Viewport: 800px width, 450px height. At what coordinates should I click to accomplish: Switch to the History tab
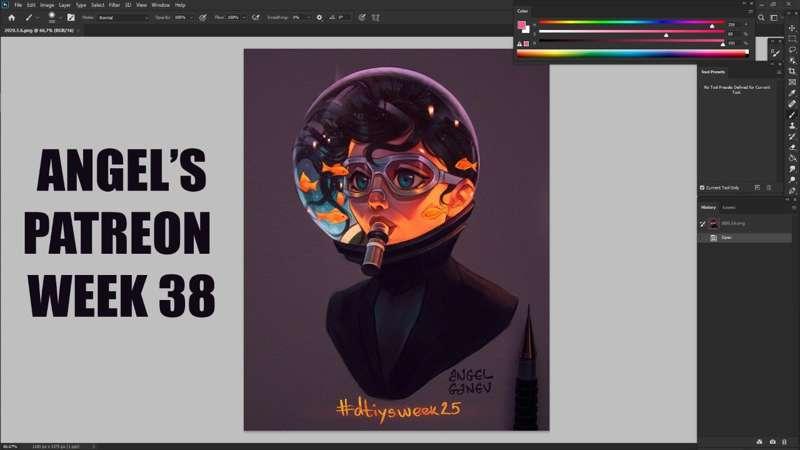(x=708, y=208)
